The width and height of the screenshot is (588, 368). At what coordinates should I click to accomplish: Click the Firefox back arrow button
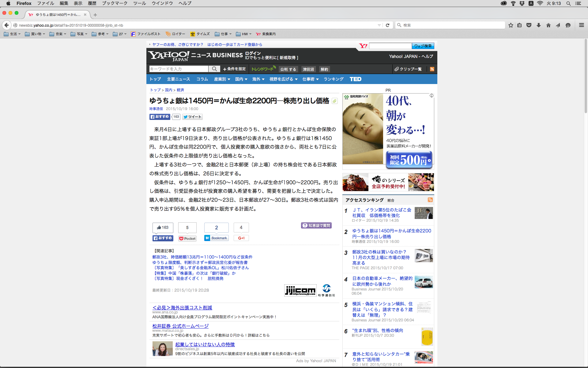6,25
